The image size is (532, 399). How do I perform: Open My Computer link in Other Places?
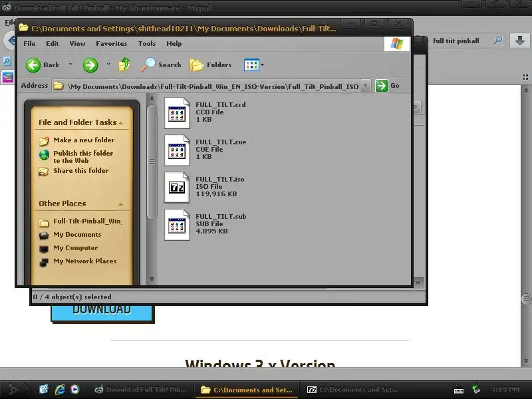click(75, 247)
